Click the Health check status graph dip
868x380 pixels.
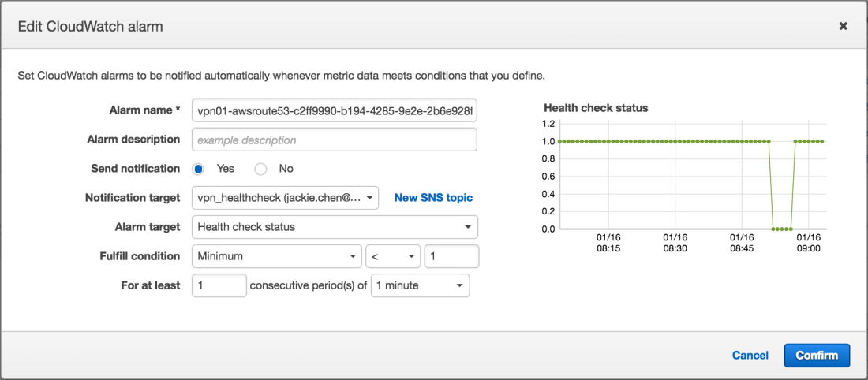click(781, 228)
